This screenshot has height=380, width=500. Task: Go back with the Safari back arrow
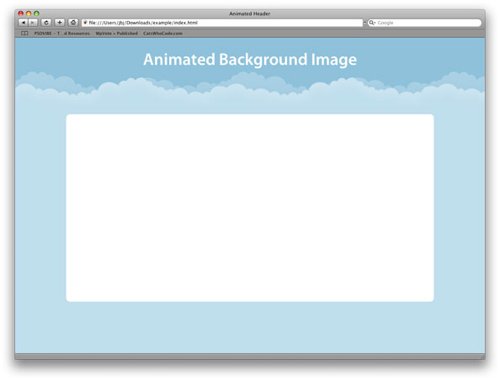point(23,23)
